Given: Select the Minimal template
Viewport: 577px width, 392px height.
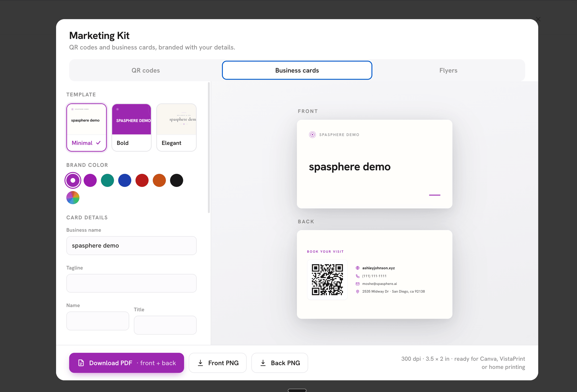Looking at the screenshot, I should click(86, 128).
